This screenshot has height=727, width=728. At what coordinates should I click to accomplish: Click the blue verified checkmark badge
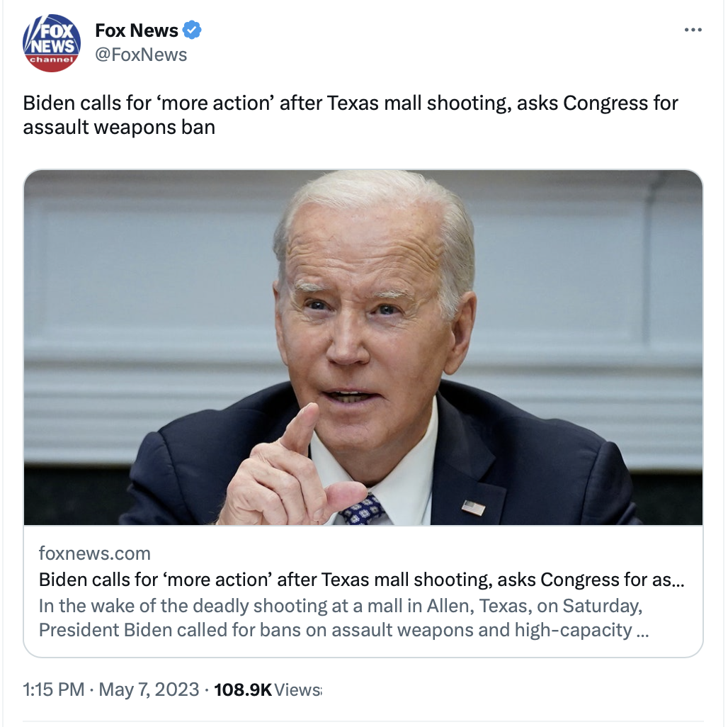(x=192, y=30)
